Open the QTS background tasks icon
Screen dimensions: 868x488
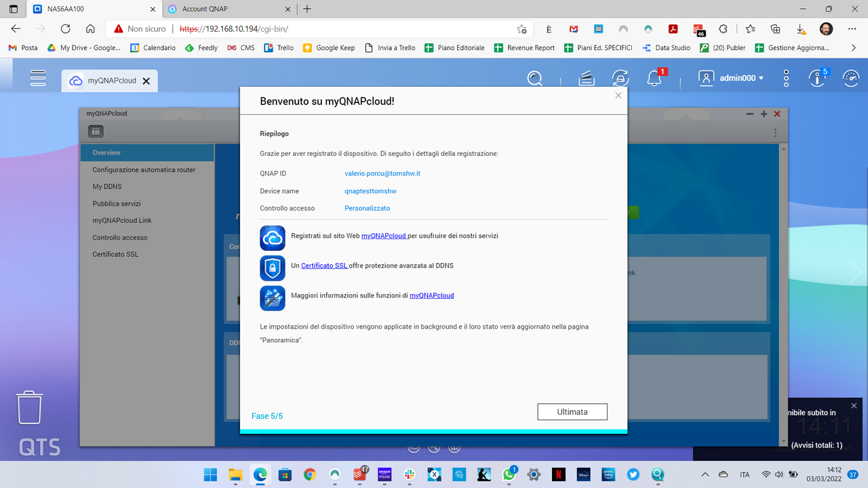click(x=587, y=78)
